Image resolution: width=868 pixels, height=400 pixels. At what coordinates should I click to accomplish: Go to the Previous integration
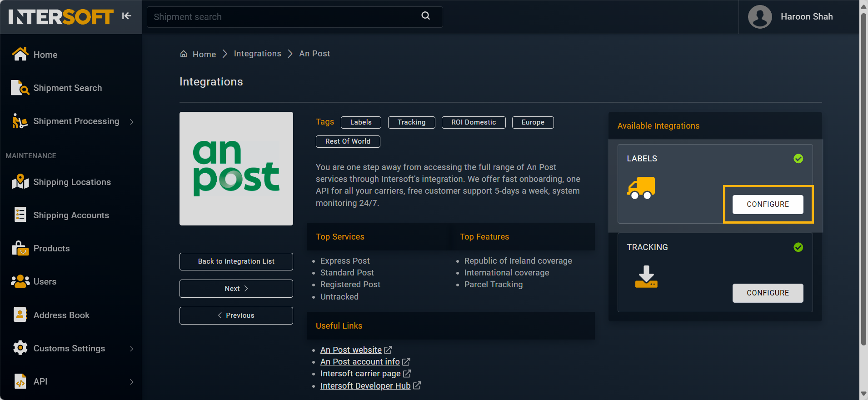(236, 315)
